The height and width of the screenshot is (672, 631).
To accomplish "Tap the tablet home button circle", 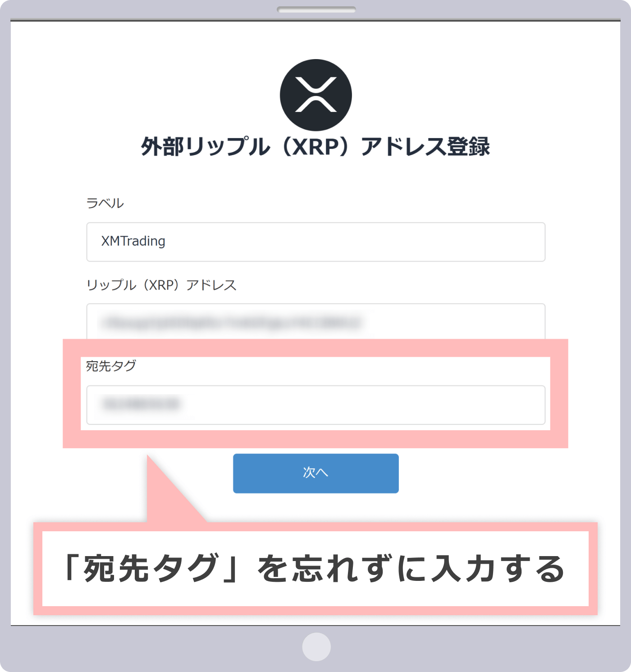I will pos(316,647).
